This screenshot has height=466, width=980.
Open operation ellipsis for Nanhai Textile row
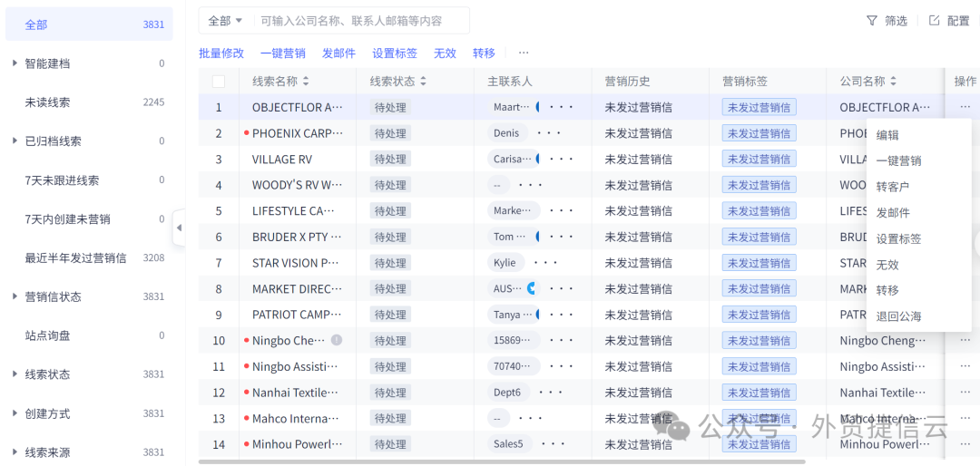click(965, 393)
